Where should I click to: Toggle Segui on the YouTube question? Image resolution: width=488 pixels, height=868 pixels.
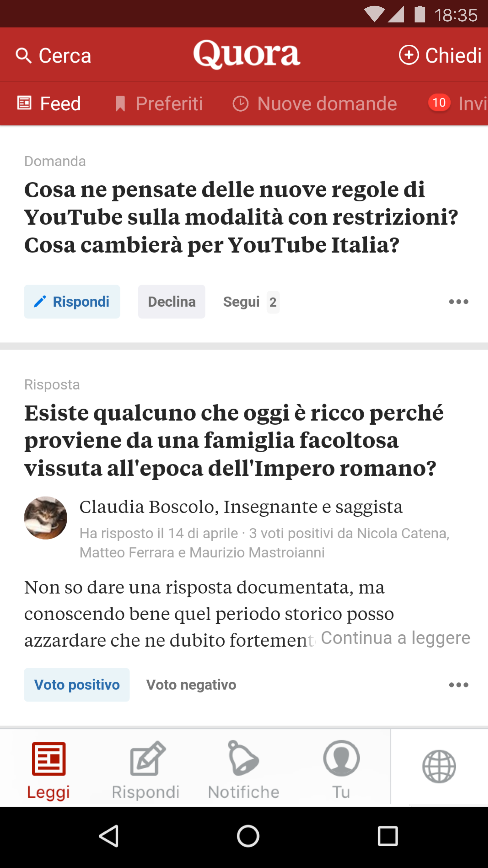click(x=251, y=302)
